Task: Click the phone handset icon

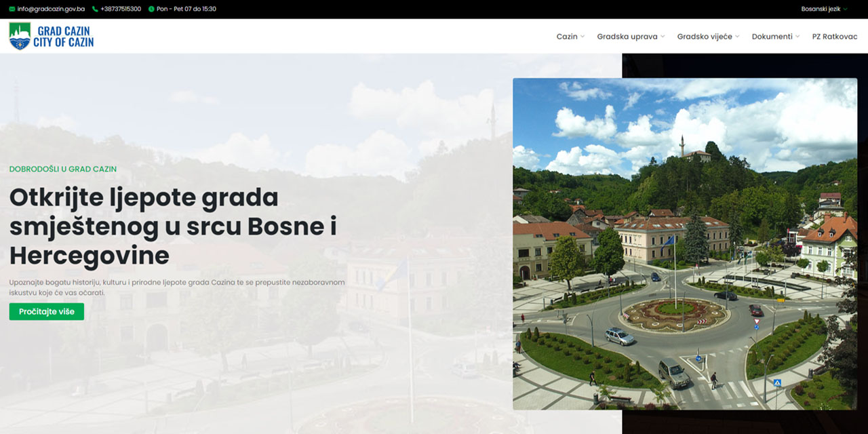Action: 95,9
